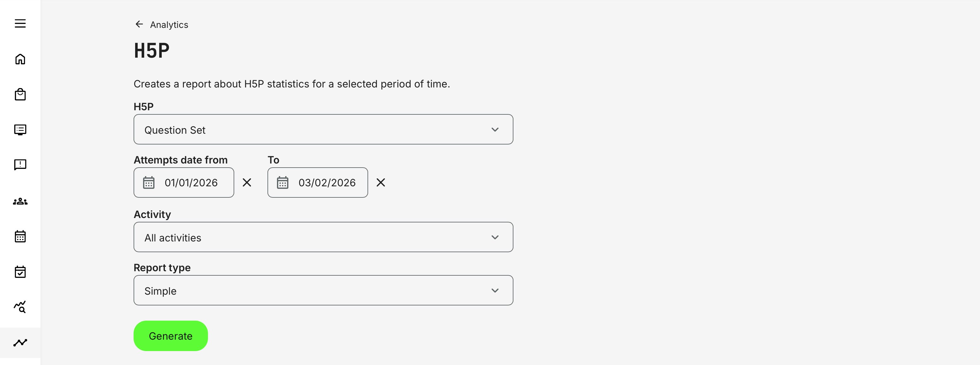Select the active analytics line-chart icon
This screenshot has height=365, width=980.
[x=20, y=343]
